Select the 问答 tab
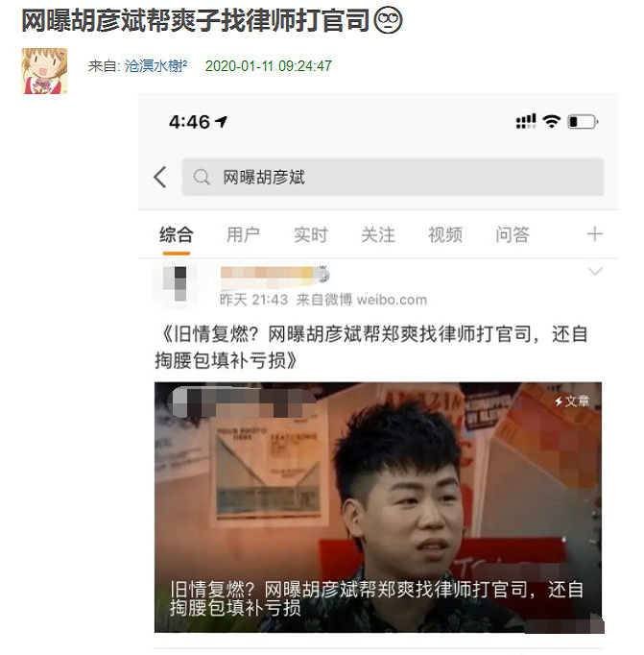Screen dimensions: 644x655 (513, 234)
